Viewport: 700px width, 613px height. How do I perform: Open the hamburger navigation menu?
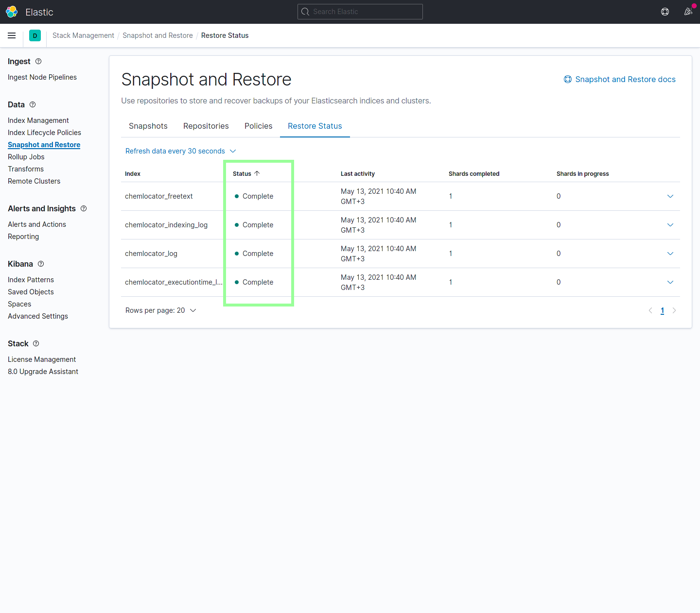[x=12, y=35]
